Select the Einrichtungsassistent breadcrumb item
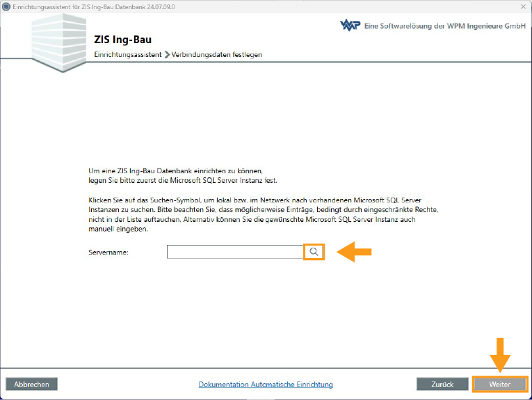The height and width of the screenshot is (400, 532). point(128,54)
